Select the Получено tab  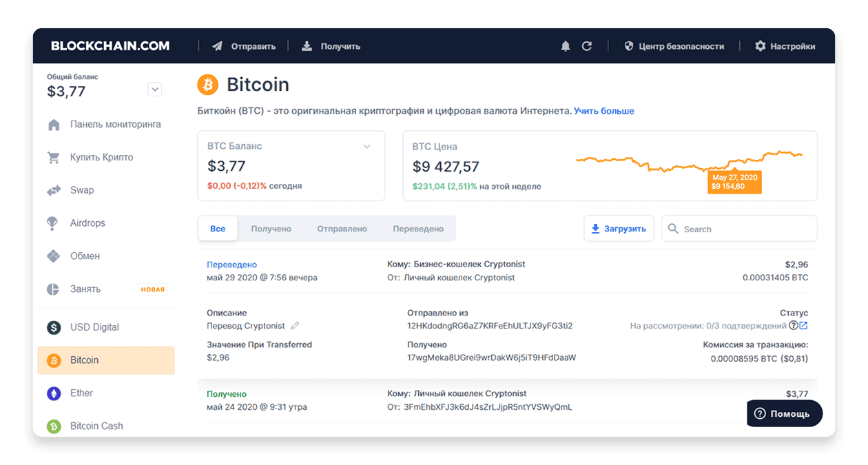click(x=271, y=229)
